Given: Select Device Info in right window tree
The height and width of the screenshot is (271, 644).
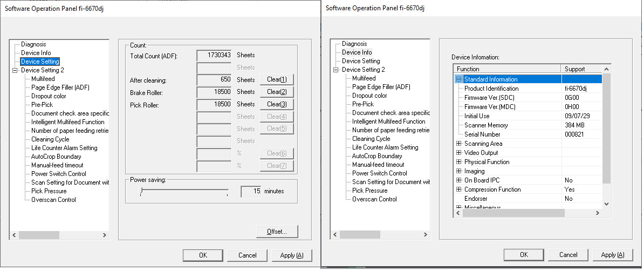Looking at the screenshot, I should pos(357,53).
